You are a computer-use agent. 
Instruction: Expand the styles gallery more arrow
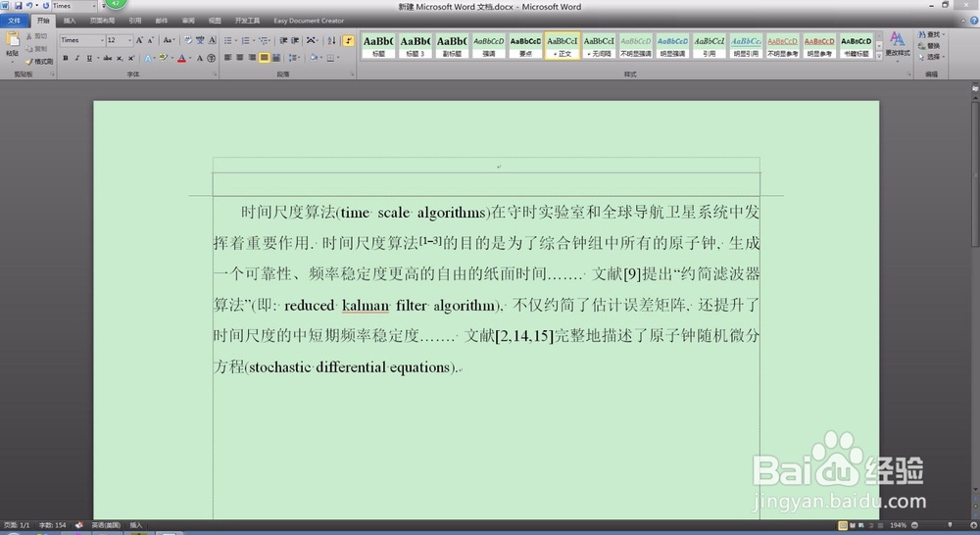coord(879,56)
